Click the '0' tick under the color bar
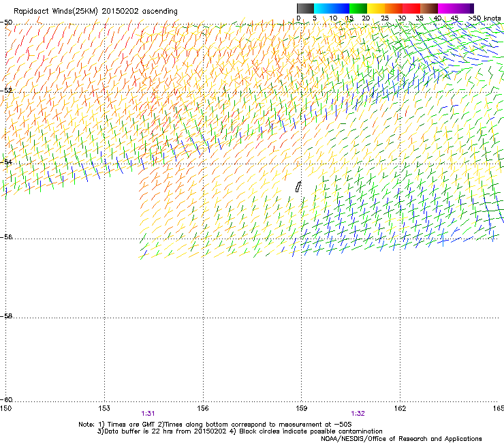Image resolution: width=504 pixels, height=443 pixels. [x=298, y=18]
